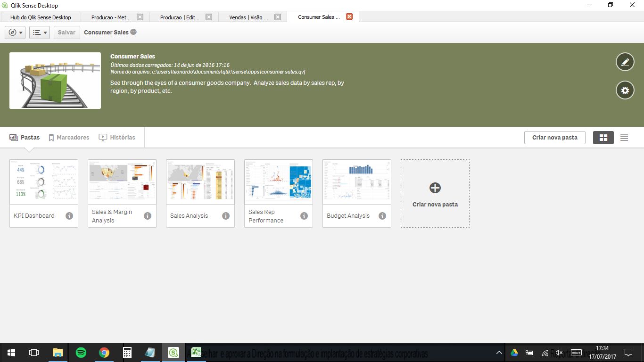Show info for Sales & Margin Analysis sheet
This screenshot has width=644, height=362.
[148, 216]
